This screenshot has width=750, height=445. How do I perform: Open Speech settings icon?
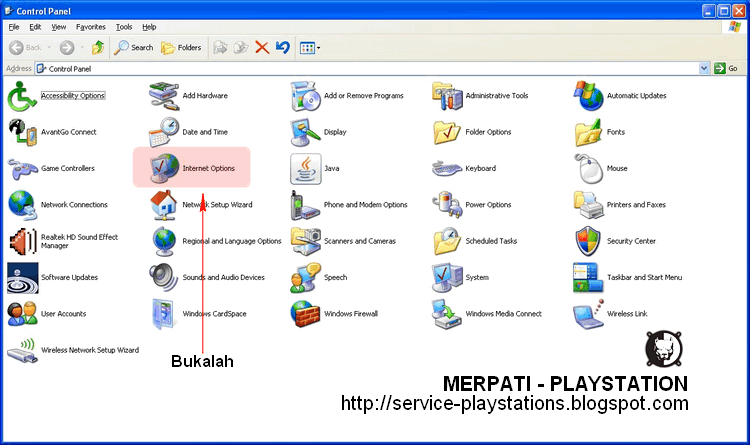305,278
